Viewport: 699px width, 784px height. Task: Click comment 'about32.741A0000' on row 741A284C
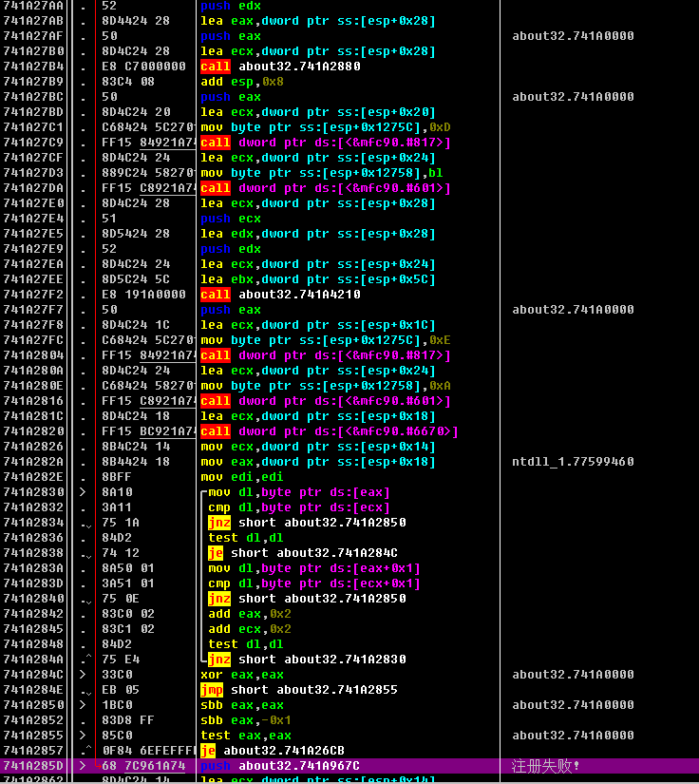coord(573,675)
